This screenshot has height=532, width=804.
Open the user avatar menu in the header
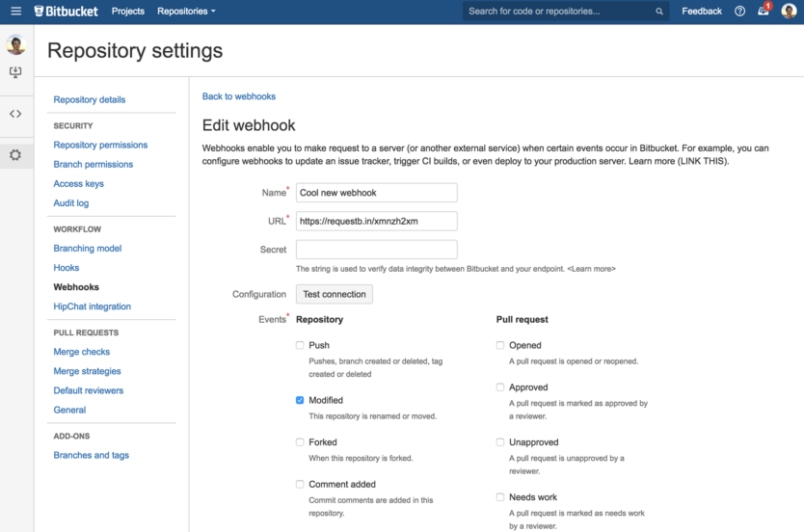789,11
